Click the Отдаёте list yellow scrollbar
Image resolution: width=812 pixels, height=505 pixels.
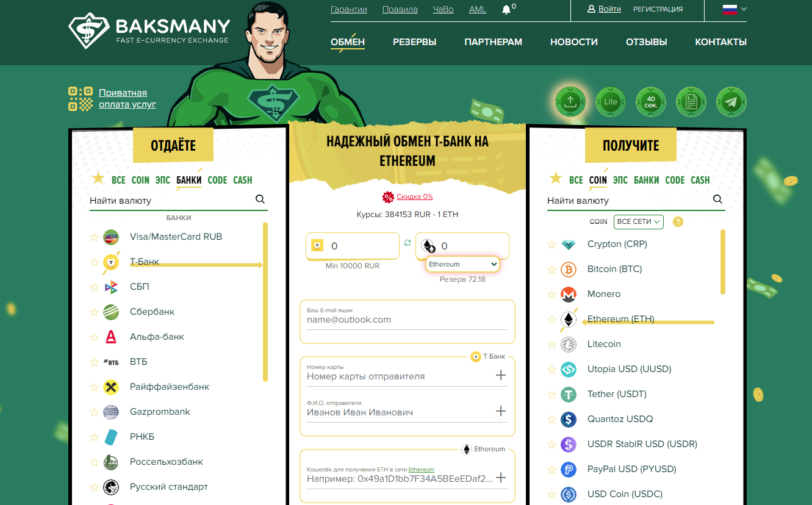265,302
